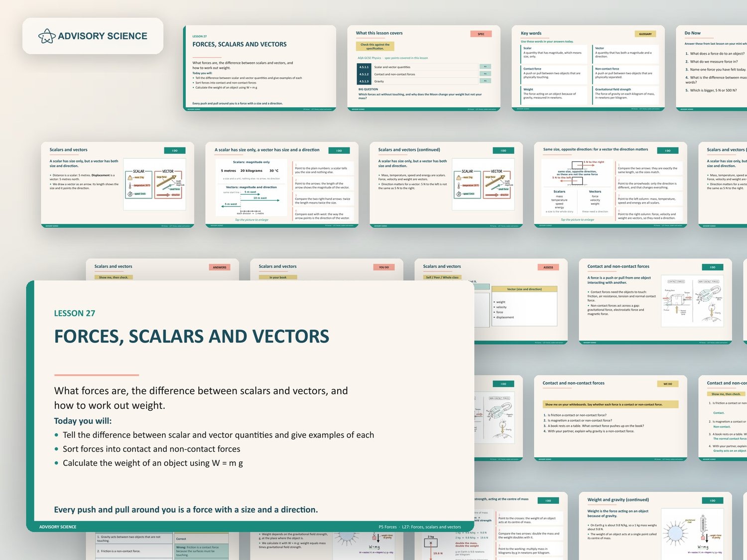The height and width of the screenshot is (560, 747).
Task: Click 'Today you will:' on the large slide
Action: pyautogui.click(x=83, y=421)
